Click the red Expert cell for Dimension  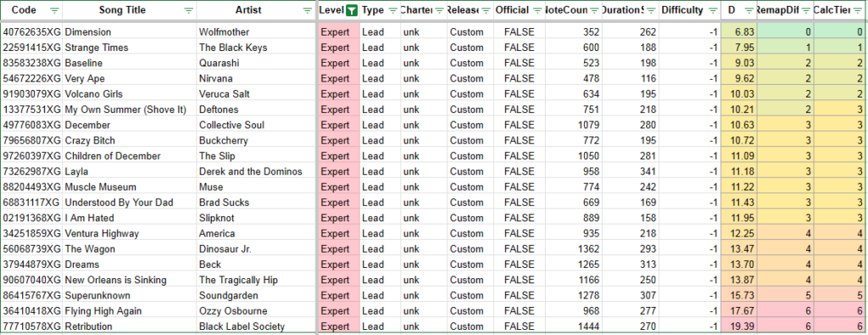[339, 32]
